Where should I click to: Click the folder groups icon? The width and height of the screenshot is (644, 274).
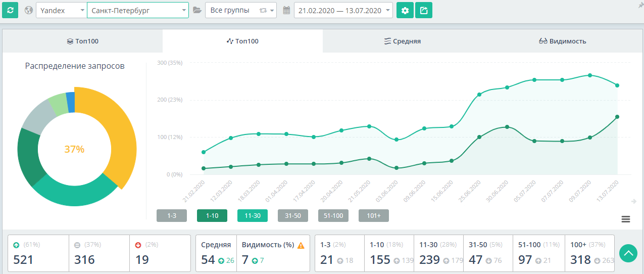point(197,10)
